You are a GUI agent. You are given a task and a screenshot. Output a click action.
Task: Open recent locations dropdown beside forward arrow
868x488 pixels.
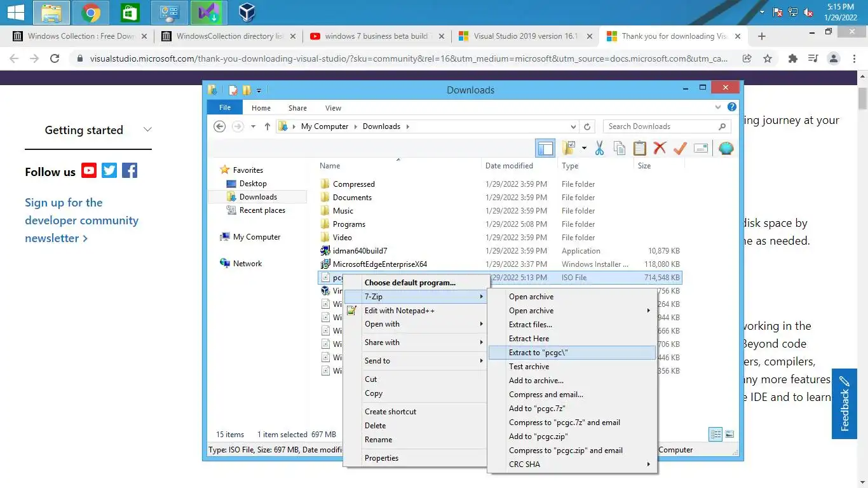253,126
